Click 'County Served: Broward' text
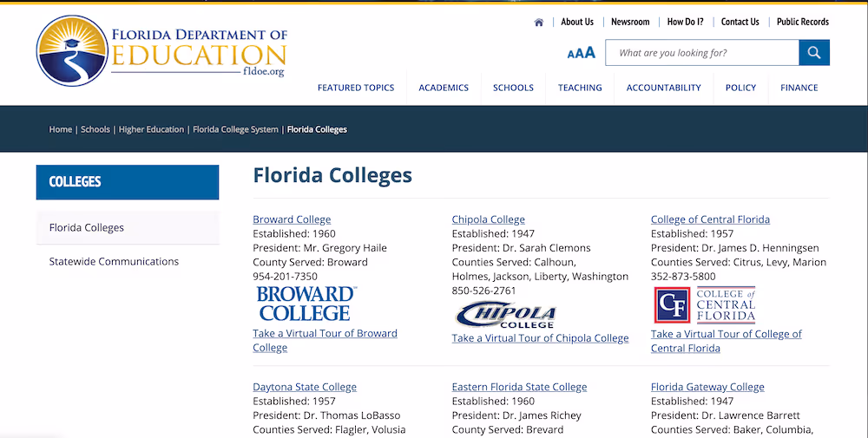The image size is (868, 438). (x=310, y=262)
